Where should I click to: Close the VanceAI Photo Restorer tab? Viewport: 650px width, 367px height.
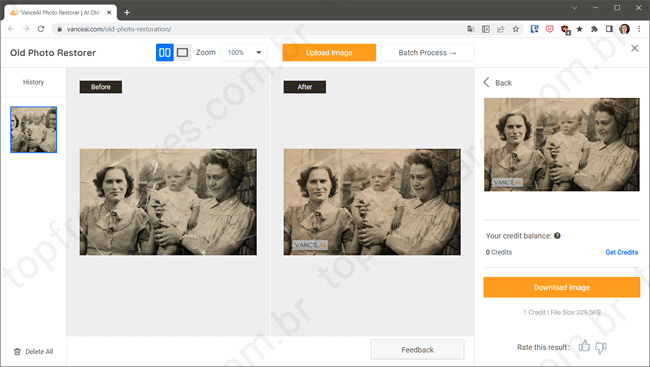click(x=109, y=12)
